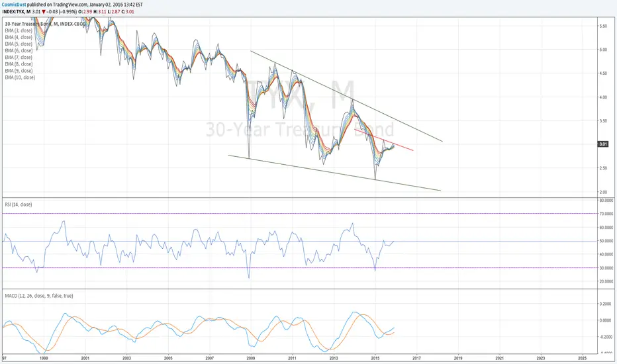Viewport: 617px width, 364px height.
Task: Click the 0.2000 MACD axis label
Action: (x=605, y=304)
